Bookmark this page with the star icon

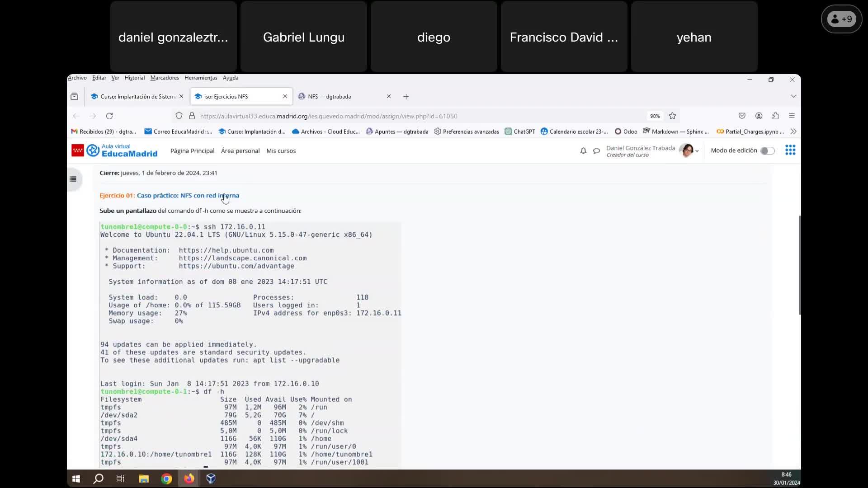click(x=672, y=116)
